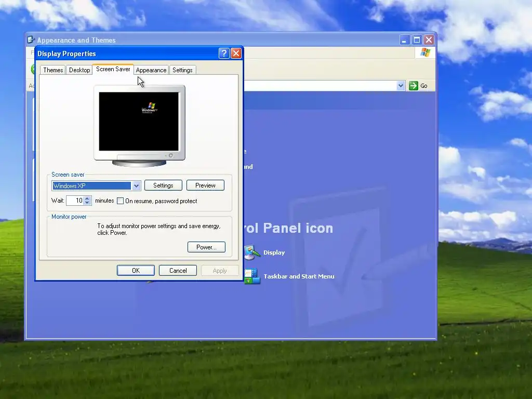
Task: Click the screen saver Settings button
Action: click(163, 185)
